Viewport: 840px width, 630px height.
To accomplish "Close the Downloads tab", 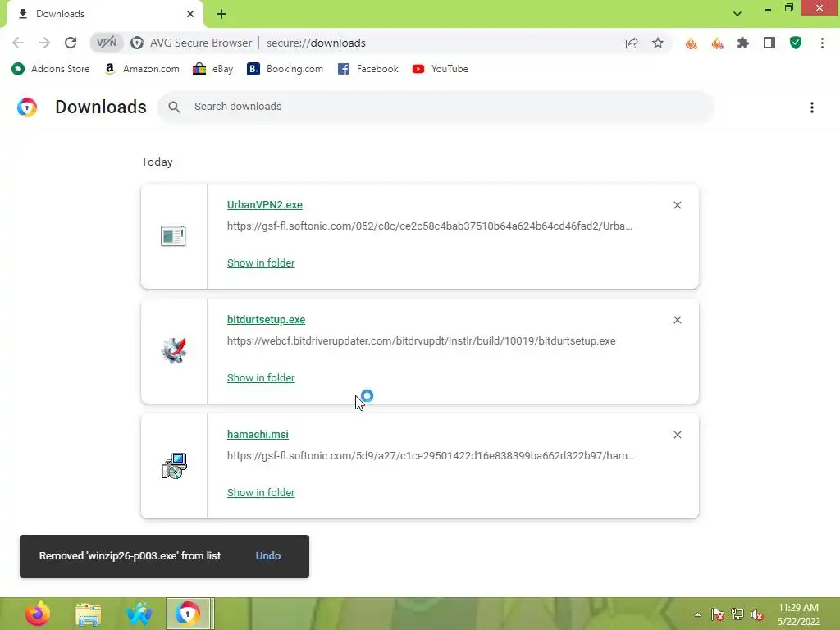I will click(190, 14).
